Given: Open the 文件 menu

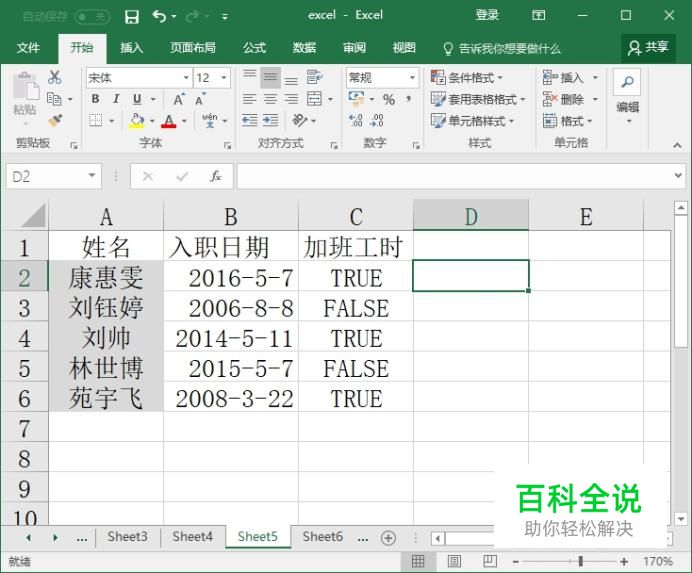Looking at the screenshot, I should pos(28,48).
